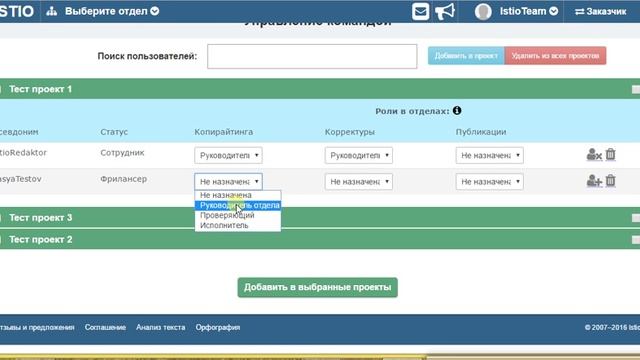
Task: Toggle checkbox at right of Тест проект 1
Action: [x=636, y=89]
